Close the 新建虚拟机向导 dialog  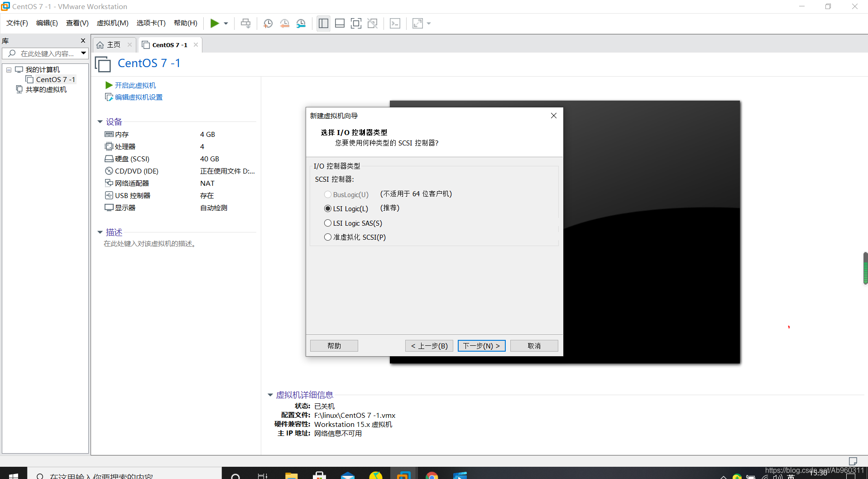[x=553, y=116]
